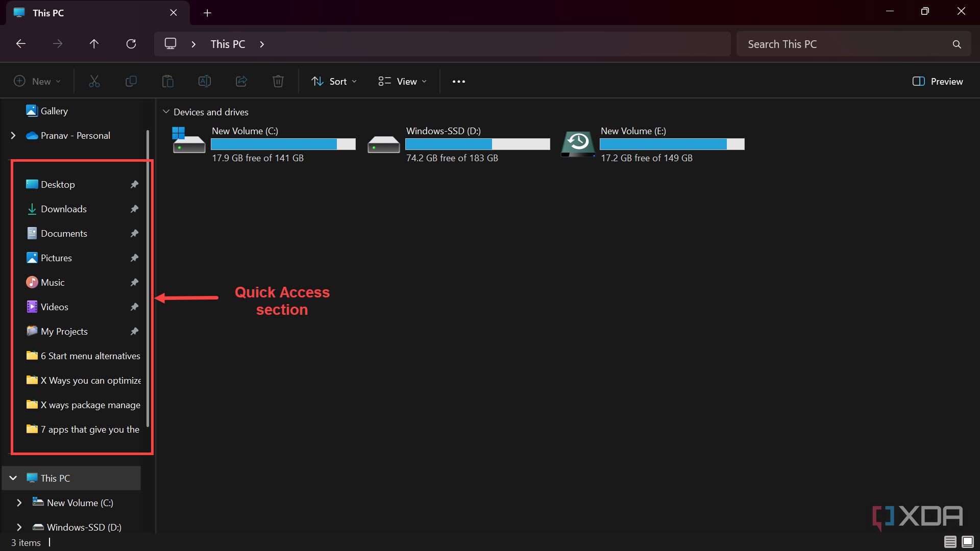Switch to large icons view in status bar
980x551 pixels.
coord(967,542)
